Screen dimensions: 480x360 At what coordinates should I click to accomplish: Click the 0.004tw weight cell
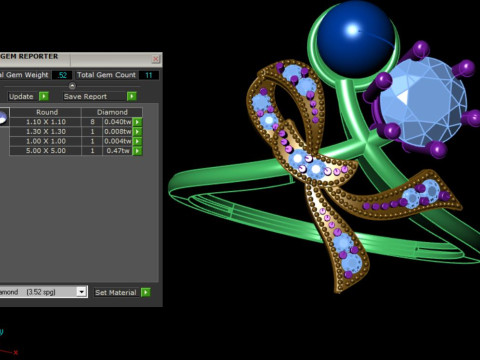point(117,141)
